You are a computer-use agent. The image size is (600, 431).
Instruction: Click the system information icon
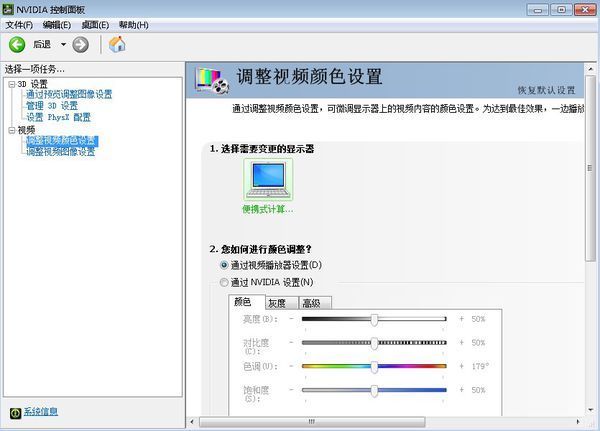pos(15,413)
